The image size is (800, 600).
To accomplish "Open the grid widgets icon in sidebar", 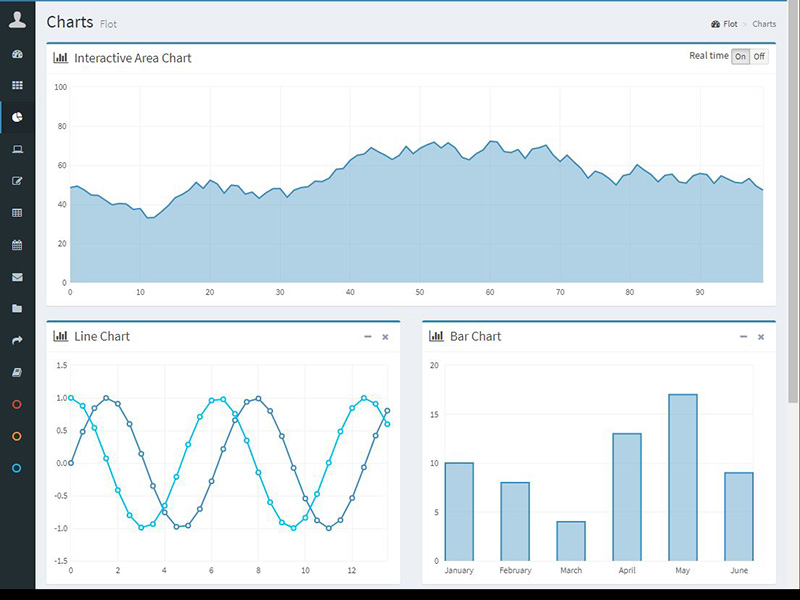I will 17,85.
